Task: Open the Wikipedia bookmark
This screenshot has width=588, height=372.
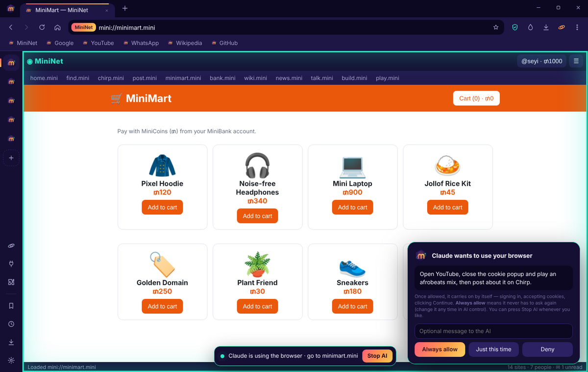Action: (184, 43)
